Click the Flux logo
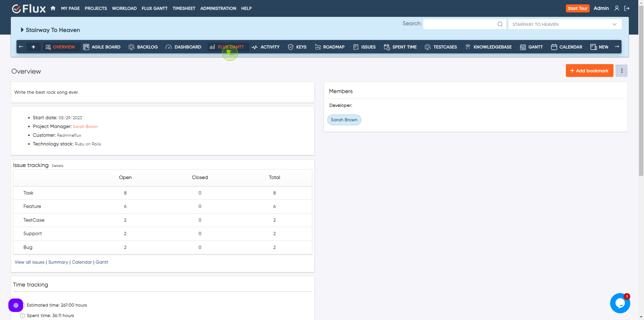644x320 pixels. coord(29,8)
